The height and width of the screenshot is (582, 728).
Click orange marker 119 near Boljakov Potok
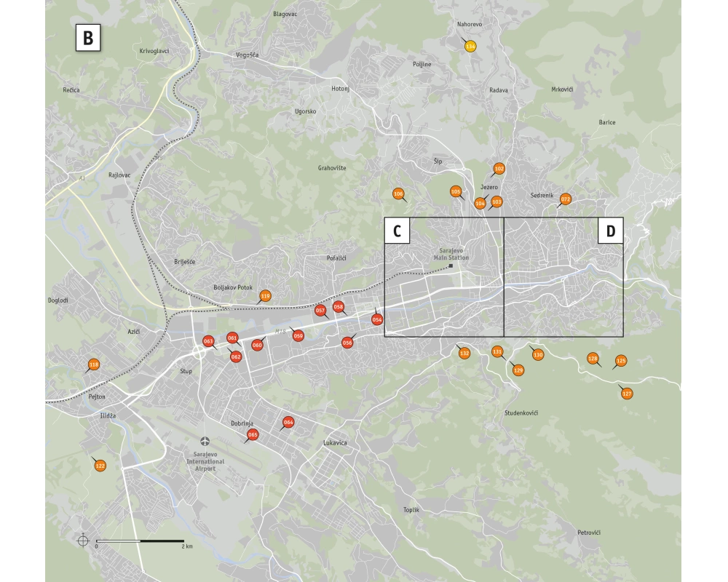(265, 296)
